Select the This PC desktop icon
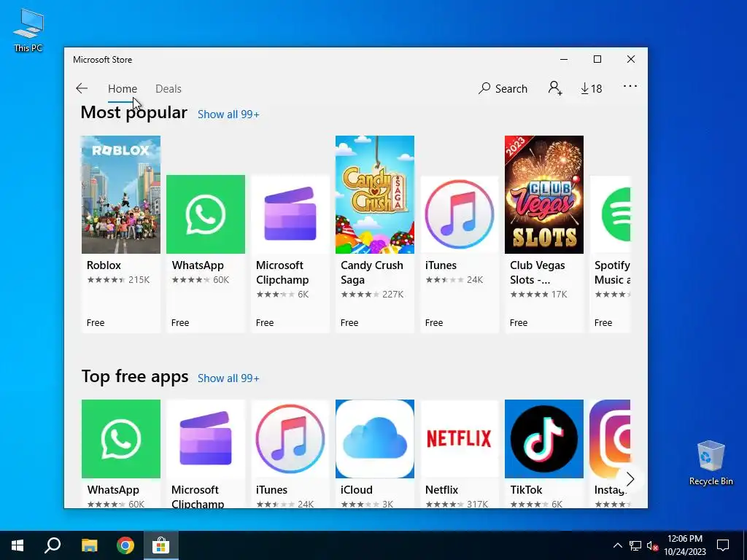747x560 pixels. pyautogui.click(x=28, y=31)
